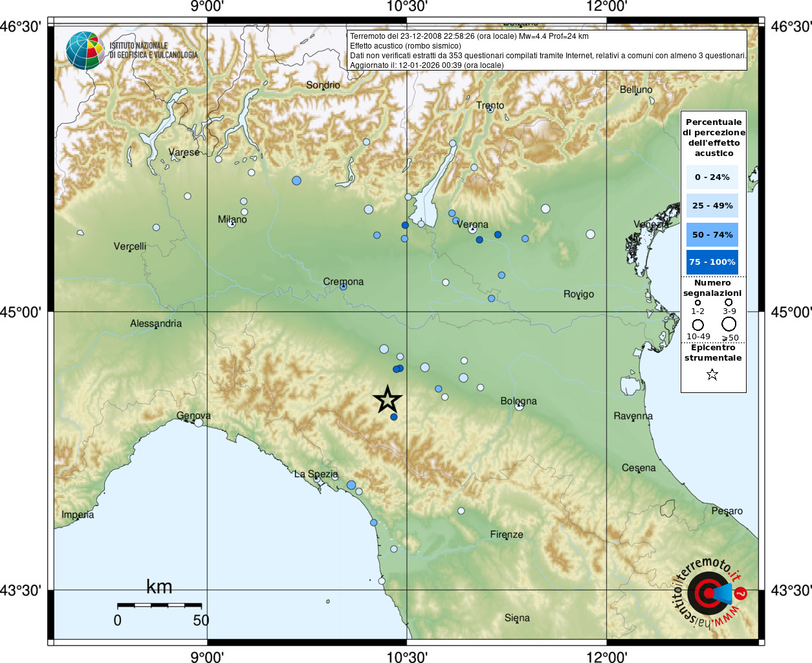The height and width of the screenshot is (663, 812).
Task: Select the 75 - 100% legend swatch
Action: [712, 262]
